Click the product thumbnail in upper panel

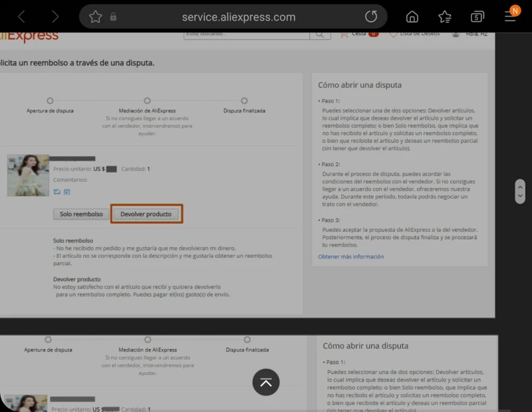click(x=28, y=175)
